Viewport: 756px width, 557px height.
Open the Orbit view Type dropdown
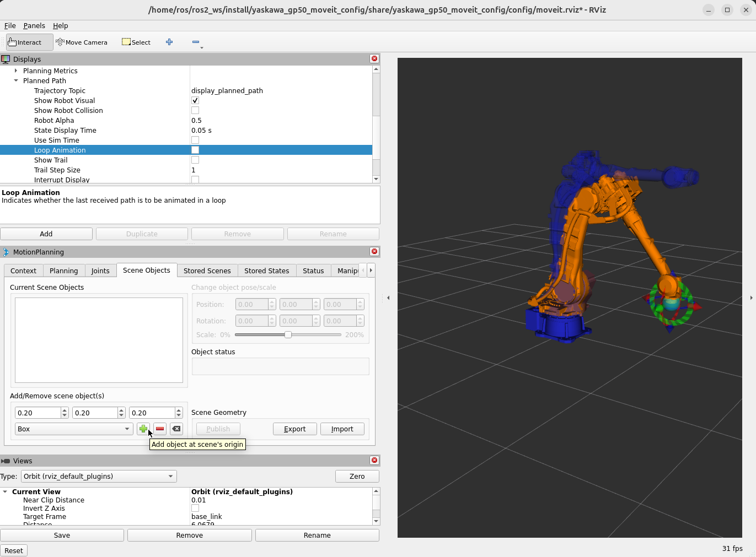pyautogui.click(x=99, y=476)
